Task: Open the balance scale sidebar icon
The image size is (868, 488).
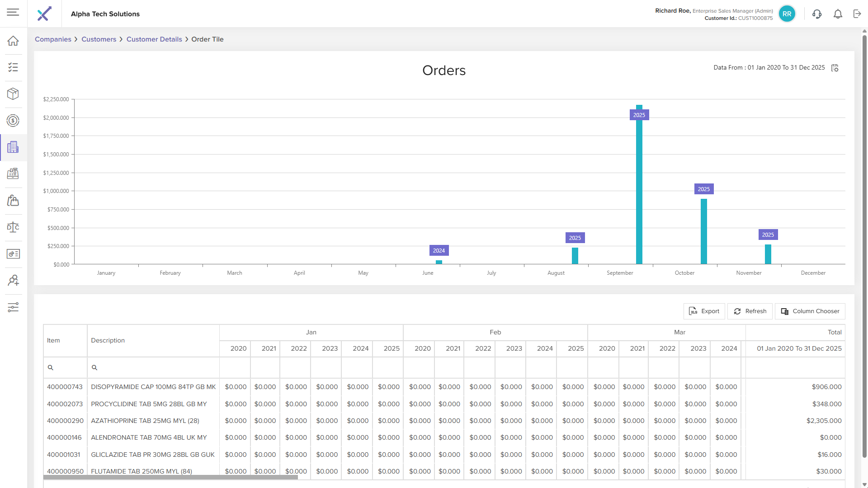Action: pos(13,227)
